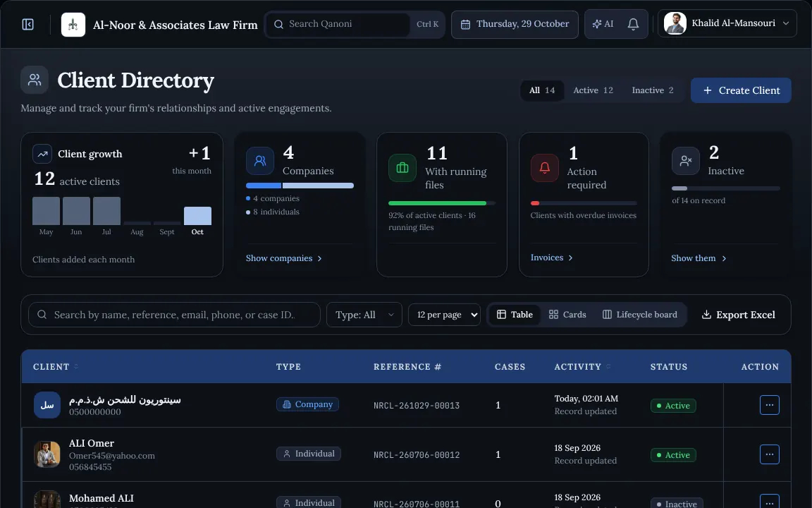This screenshot has width=812, height=508.
Task: Click the Thursday, 29 October date button
Action: click(515, 25)
